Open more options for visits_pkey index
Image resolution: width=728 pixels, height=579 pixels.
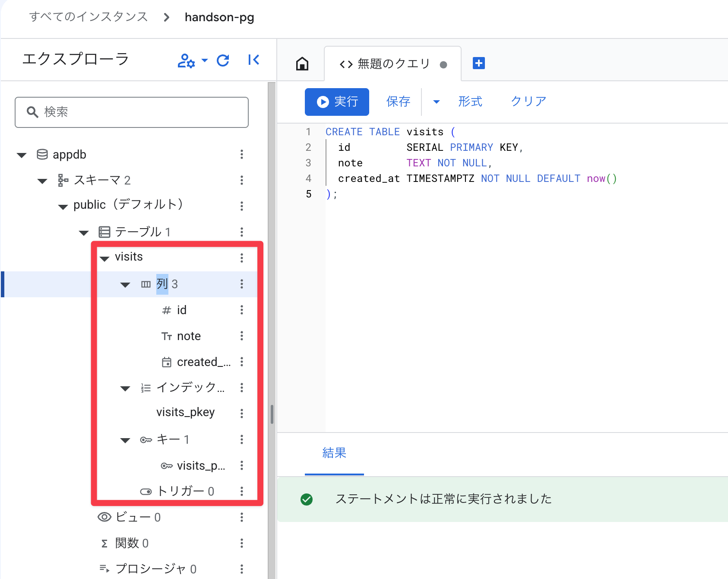[x=242, y=414]
